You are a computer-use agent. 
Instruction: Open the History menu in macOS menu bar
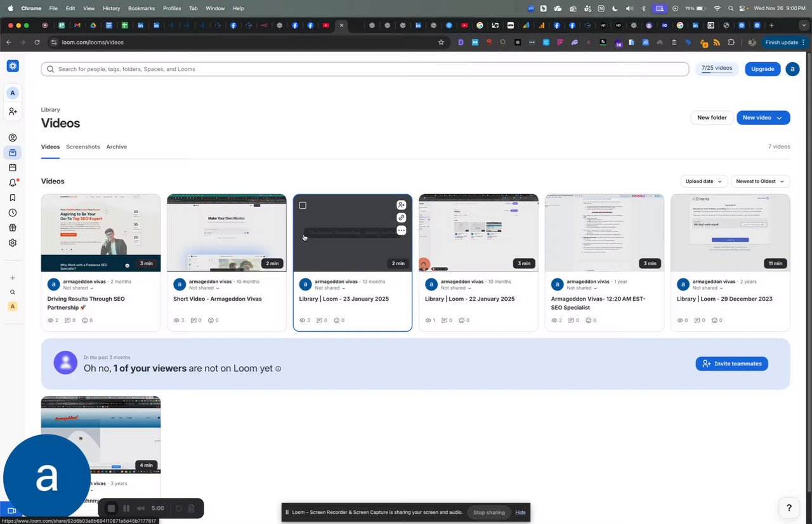click(111, 8)
